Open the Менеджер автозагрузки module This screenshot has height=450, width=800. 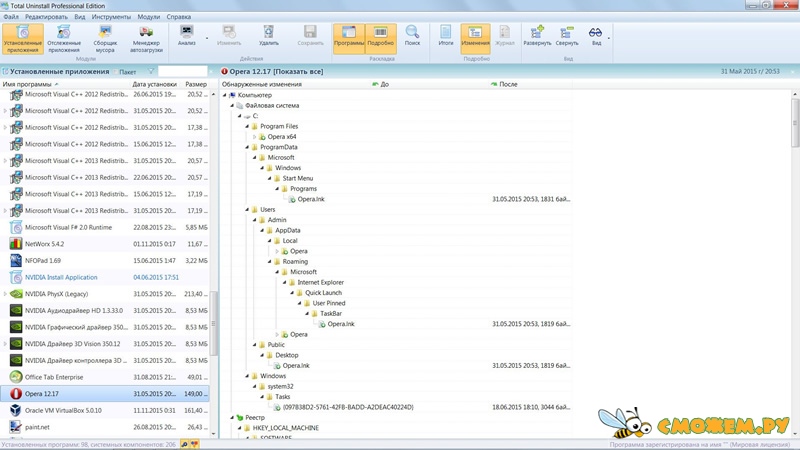[x=146, y=39]
